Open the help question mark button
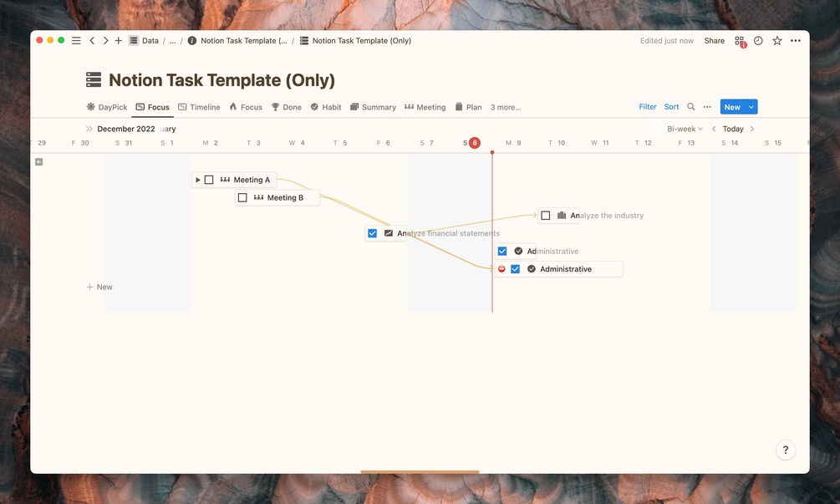The width and height of the screenshot is (840, 504). pos(786,450)
